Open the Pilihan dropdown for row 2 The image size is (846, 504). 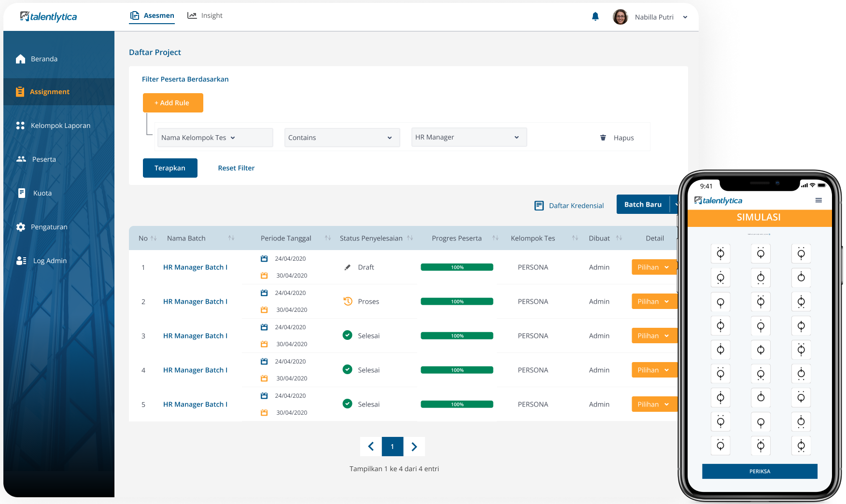(x=654, y=301)
